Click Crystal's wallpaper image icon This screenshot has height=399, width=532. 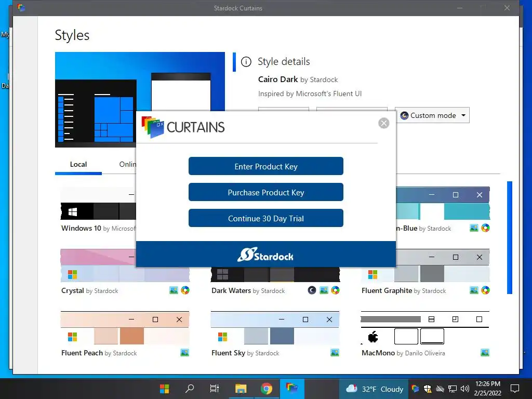click(x=174, y=290)
